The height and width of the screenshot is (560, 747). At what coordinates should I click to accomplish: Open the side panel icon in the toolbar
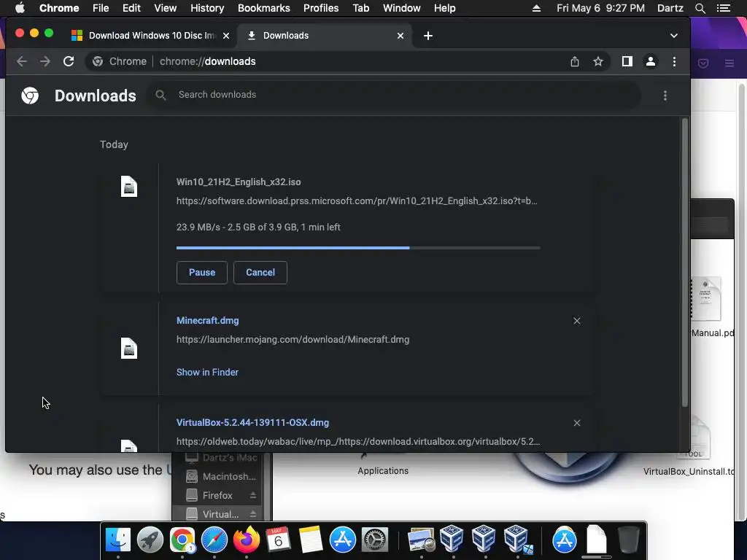pos(627,61)
